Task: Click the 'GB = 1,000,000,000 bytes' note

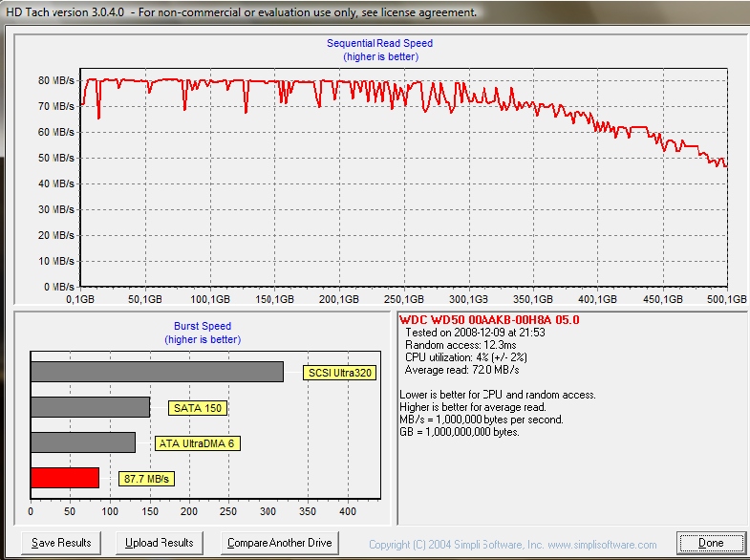Action: pyautogui.click(x=460, y=432)
